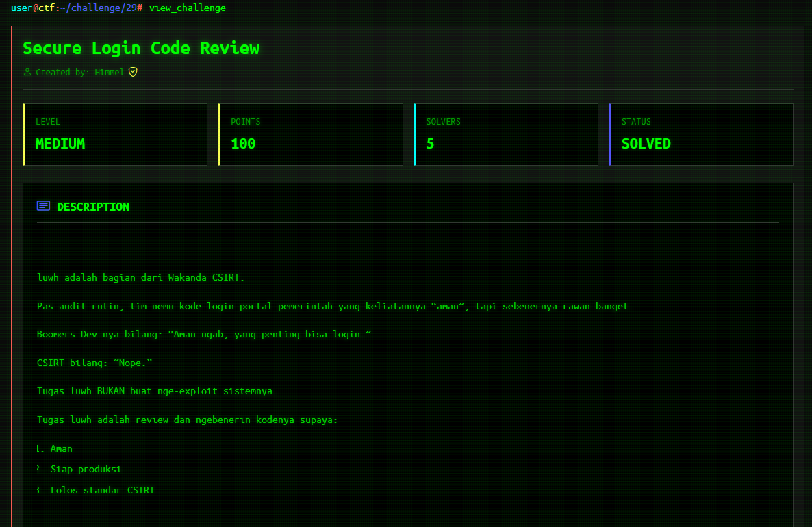Click the "Tugas luwh BUKAN" sentence

pyautogui.click(x=157, y=391)
